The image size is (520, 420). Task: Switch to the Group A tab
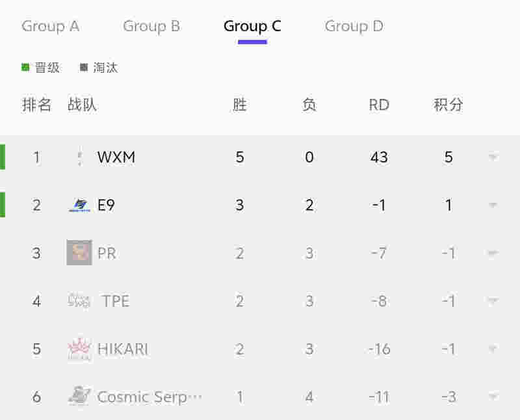point(51,26)
